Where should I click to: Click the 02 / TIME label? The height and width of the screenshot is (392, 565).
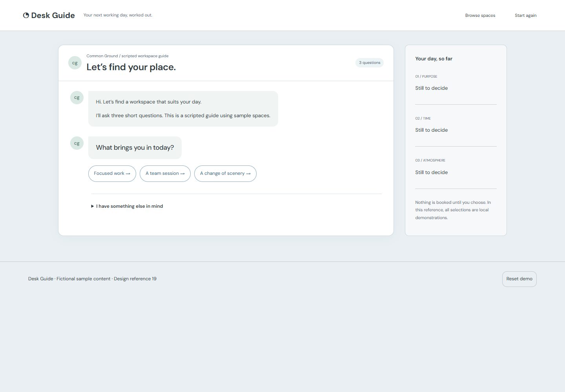pyautogui.click(x=423, y=118)
